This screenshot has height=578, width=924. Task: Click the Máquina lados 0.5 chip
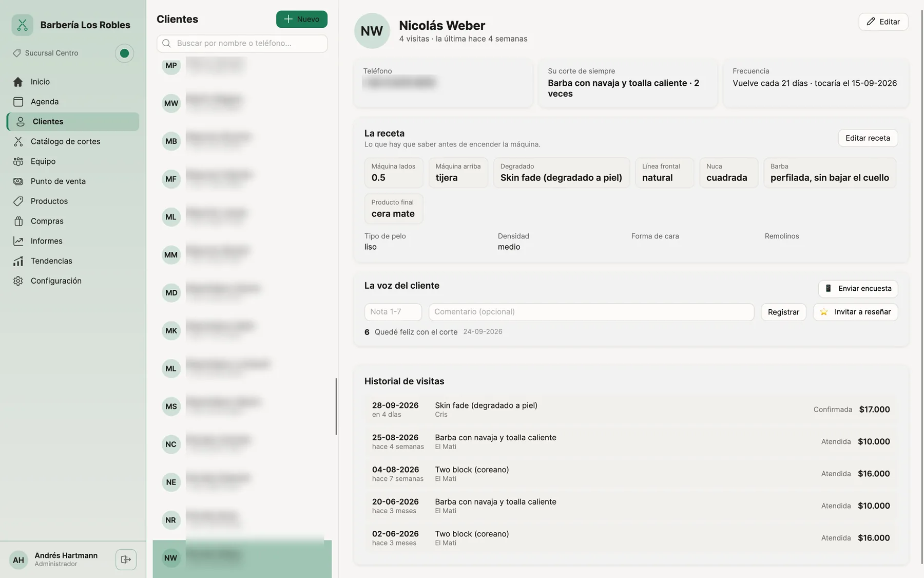394,173
